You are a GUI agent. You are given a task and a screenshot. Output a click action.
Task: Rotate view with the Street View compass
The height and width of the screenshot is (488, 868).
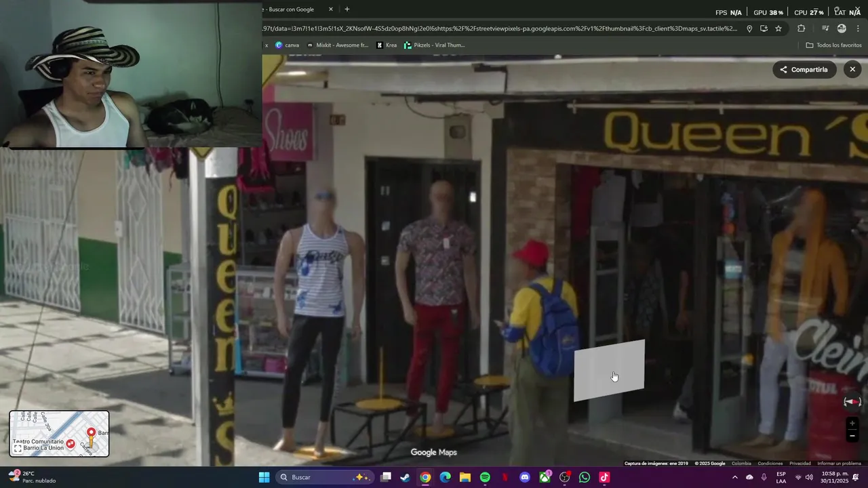pos(852,402)
